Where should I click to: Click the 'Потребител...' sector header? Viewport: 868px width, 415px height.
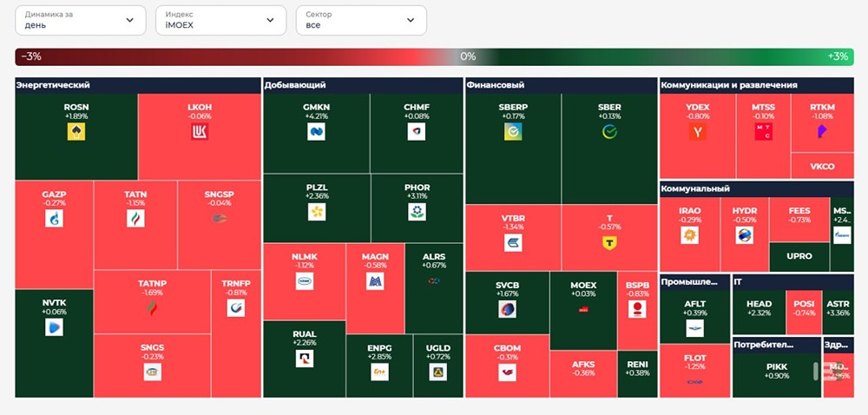click(777, 346)
